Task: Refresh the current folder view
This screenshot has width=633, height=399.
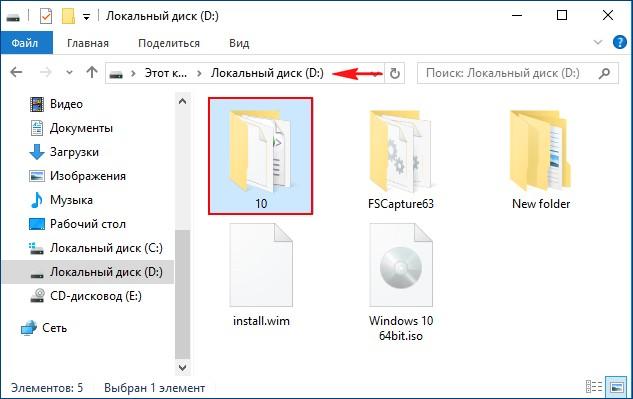Action: (x=394, y=73)
